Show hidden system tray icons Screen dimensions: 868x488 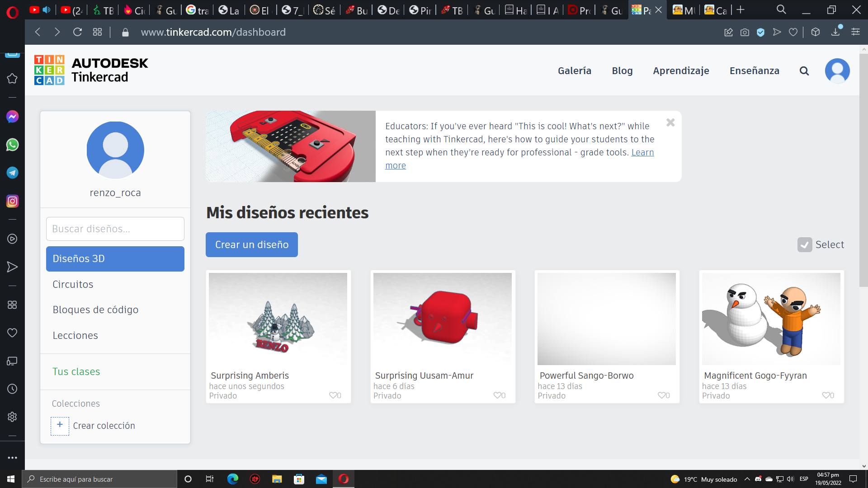[747, 479]
